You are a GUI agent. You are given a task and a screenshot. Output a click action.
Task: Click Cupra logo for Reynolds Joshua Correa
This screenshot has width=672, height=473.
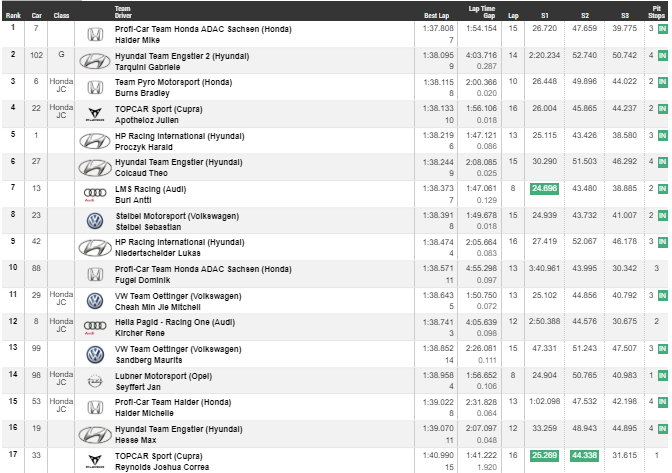(95, 461)
